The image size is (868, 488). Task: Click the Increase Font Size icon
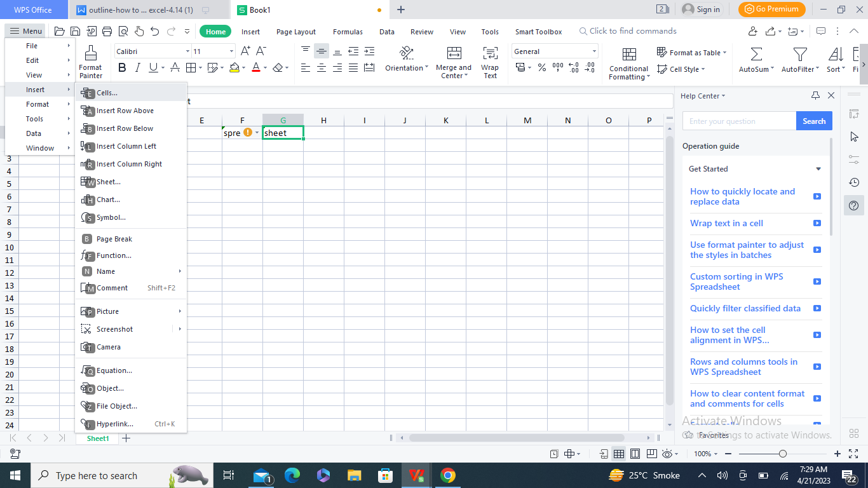(x=245, y=50)
